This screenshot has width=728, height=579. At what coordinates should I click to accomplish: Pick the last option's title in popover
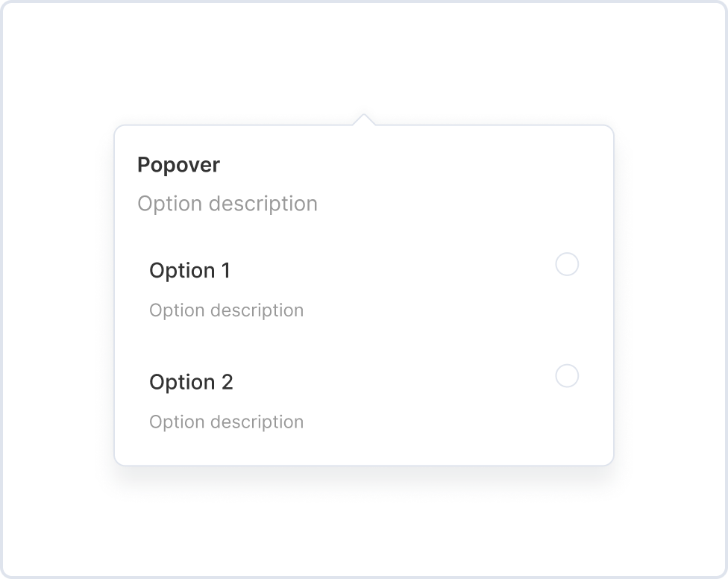point(191,382)
